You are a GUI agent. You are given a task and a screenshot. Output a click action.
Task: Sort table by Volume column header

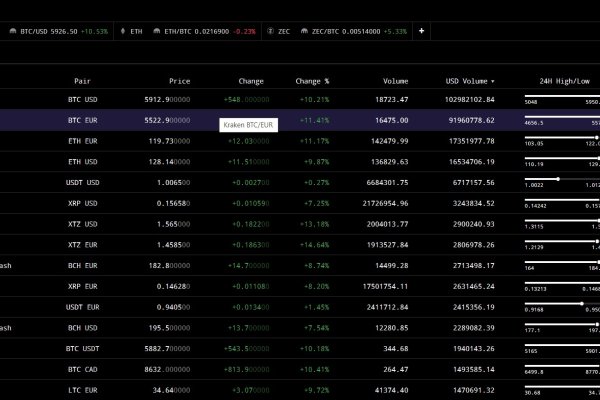click(394, 80)
